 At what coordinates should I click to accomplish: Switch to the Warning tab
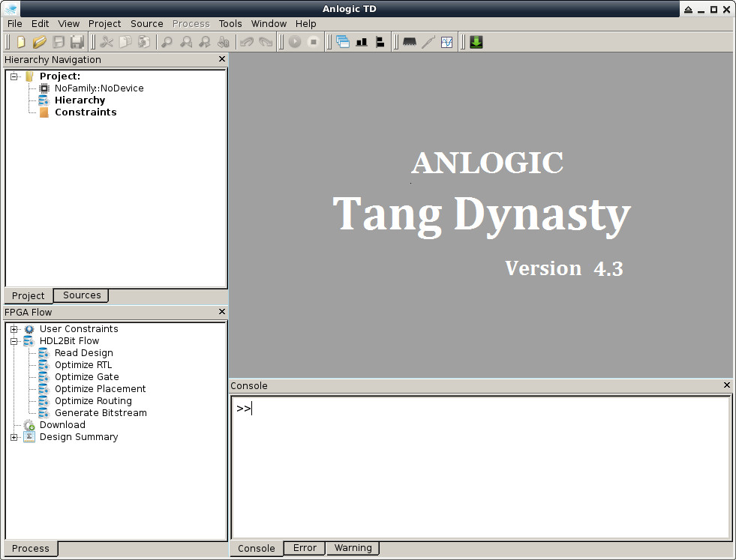[353, 548]
